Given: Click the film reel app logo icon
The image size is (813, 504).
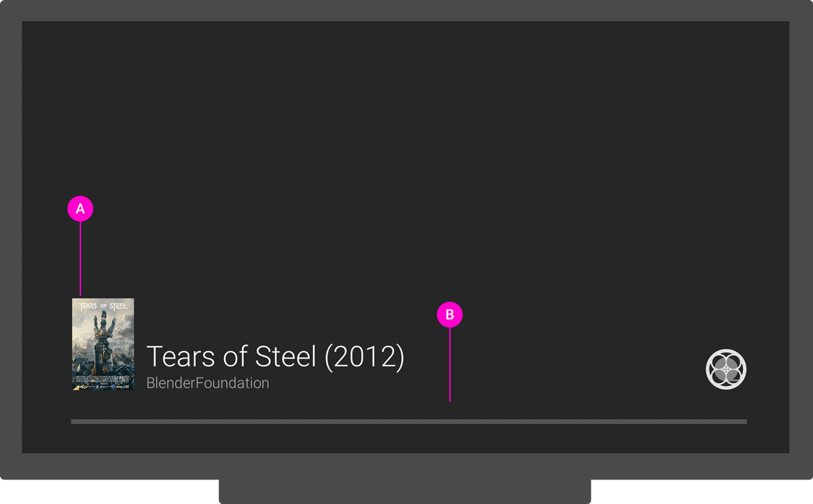Looking at the screenshot, I should pyautogui.click(x=725, y=369).
